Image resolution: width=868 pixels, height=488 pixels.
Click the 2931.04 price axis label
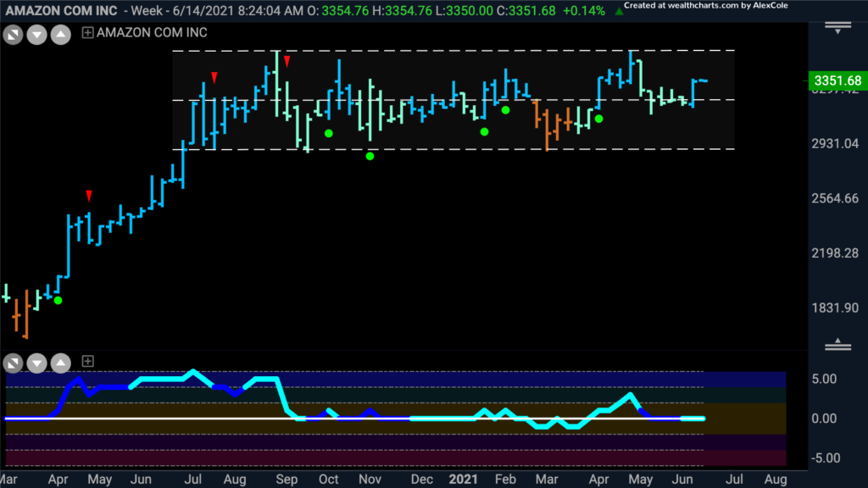[x=835, y=144]
